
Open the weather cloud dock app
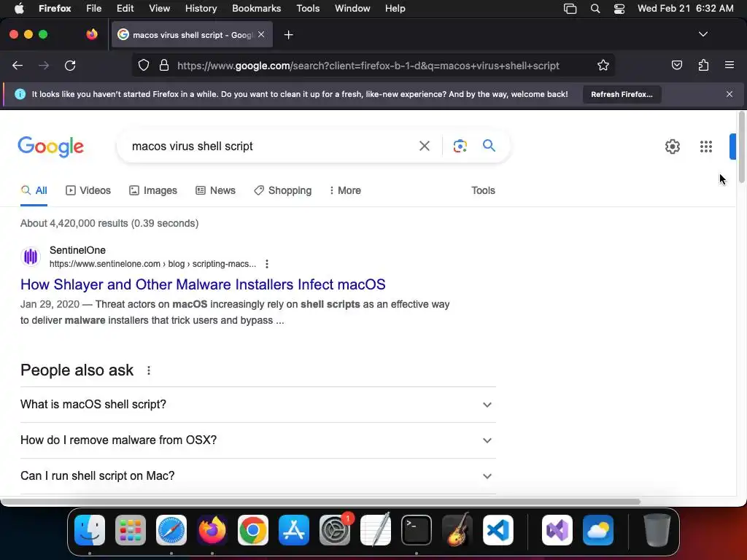[x=598, y=530]
